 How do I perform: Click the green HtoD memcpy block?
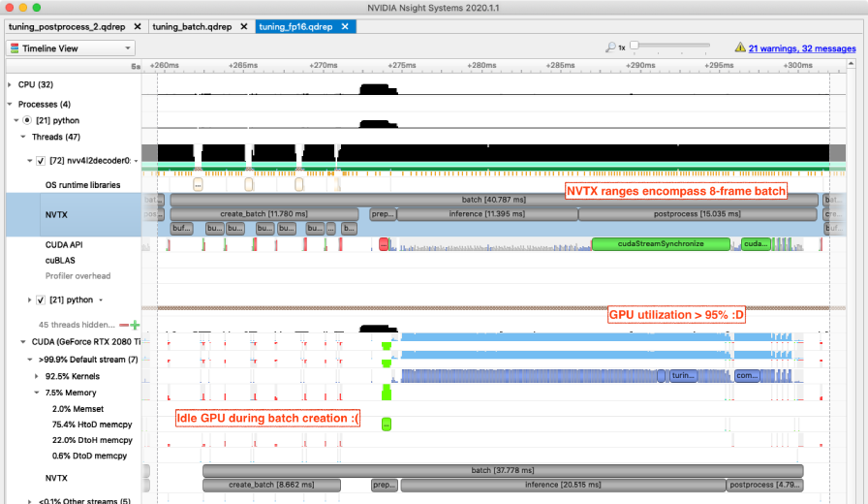coord(387,425)
